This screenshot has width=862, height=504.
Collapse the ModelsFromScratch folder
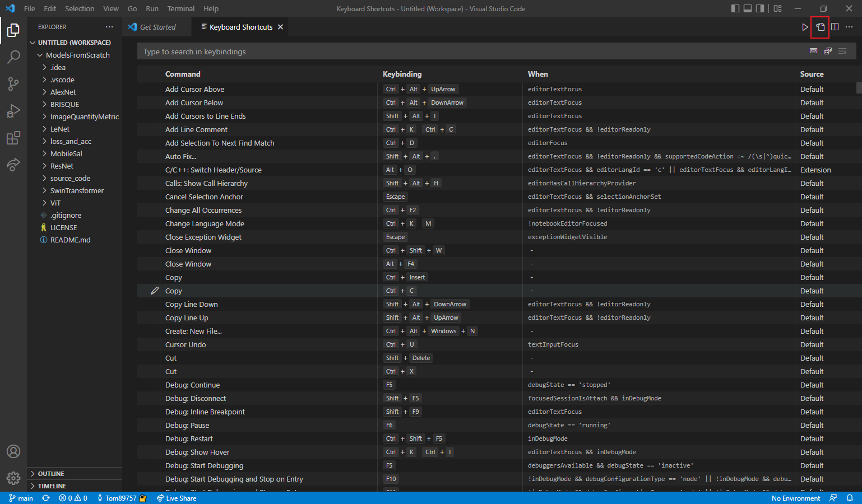click(75, 55)
